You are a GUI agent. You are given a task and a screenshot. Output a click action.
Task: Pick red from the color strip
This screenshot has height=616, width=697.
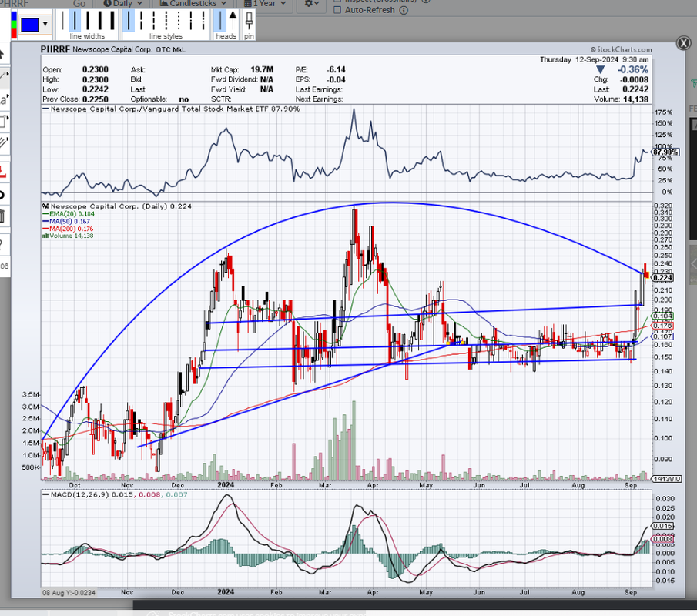(14, 33)
